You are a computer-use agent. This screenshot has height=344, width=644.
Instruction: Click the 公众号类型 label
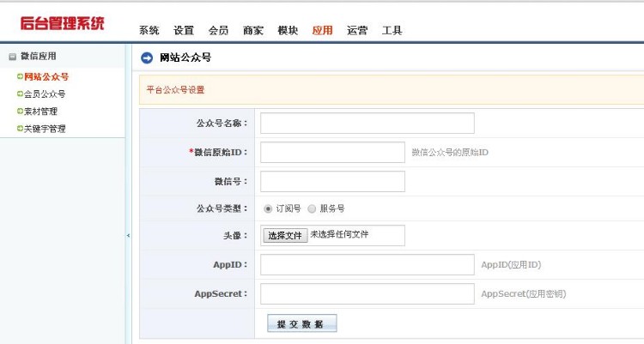point(222,208)
